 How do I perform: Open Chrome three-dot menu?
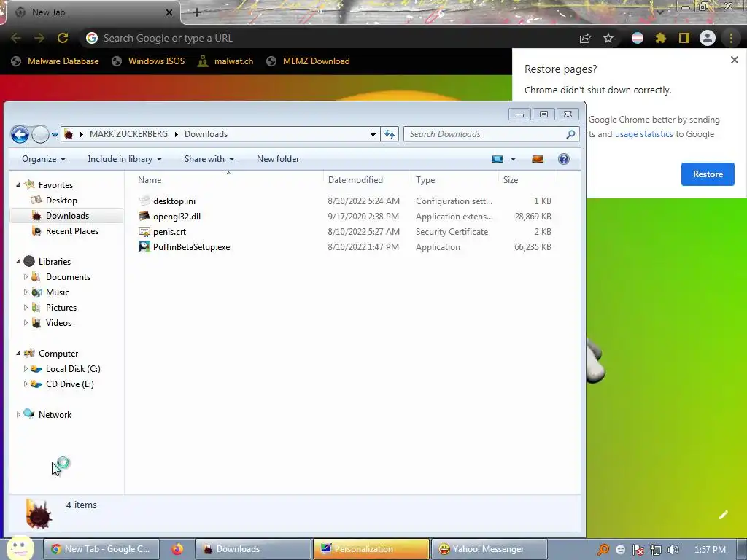tap(731, 38)
